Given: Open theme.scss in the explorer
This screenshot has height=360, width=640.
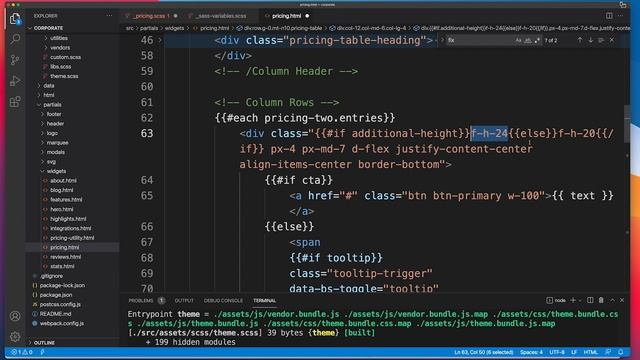Looking at the screenshot, I should tap(64, 76).
